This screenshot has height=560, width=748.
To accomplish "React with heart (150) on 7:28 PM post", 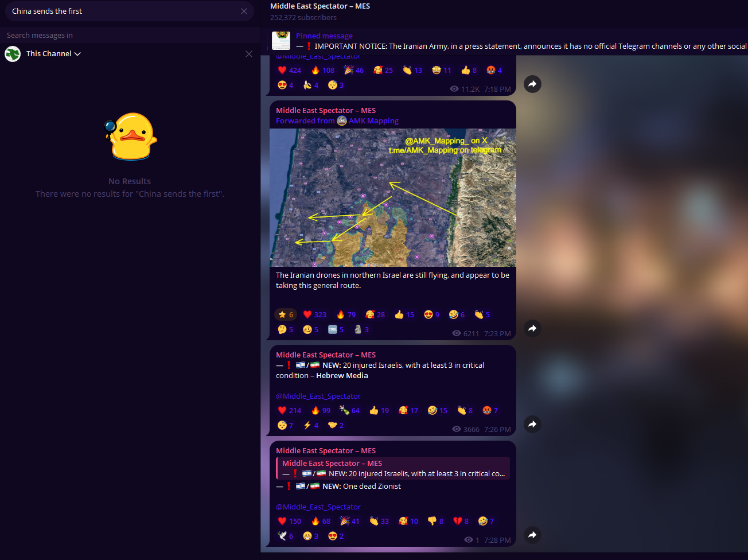I will pyautogui.click(x=290, y=522).
